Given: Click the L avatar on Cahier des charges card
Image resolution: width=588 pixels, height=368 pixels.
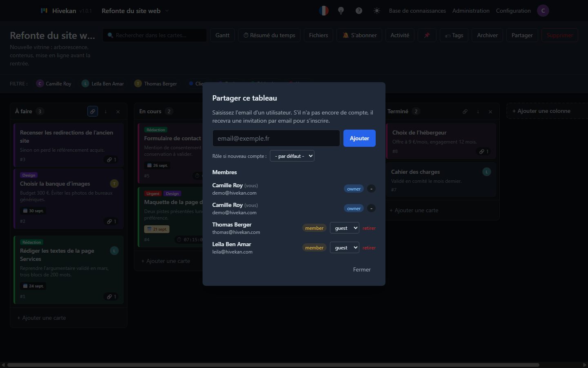Looking at the screenshot, I should (487, 172).
